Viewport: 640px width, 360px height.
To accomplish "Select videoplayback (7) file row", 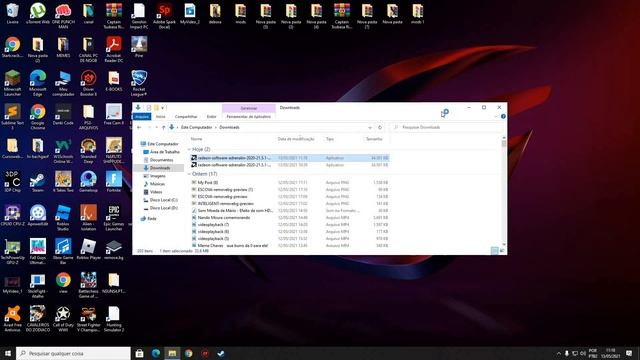I will 290,224.
